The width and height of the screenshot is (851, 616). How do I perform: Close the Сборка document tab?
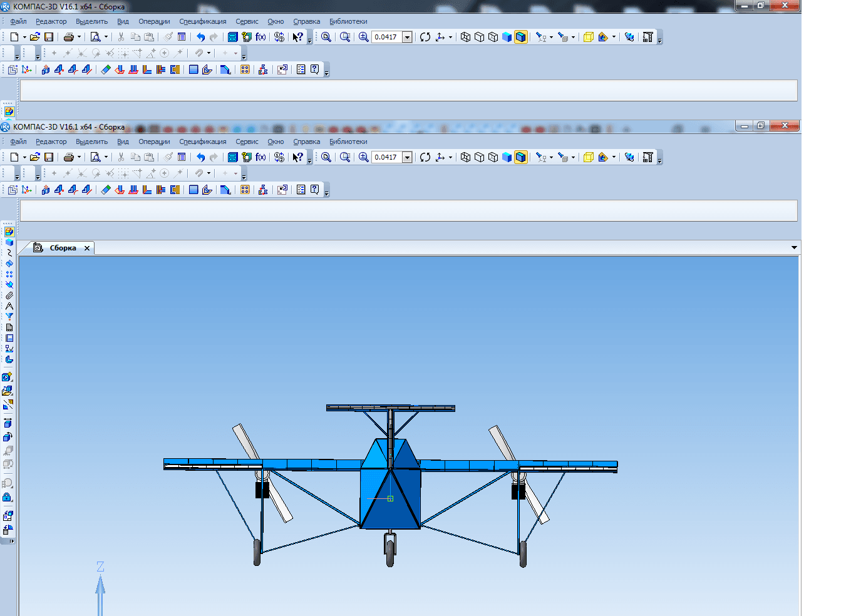pos(87,248)
